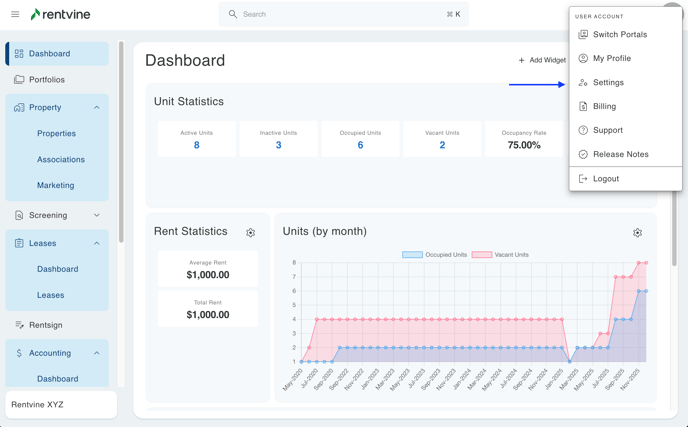The width and height of the screenshot is (688, 427).
Task: Click the Search input field
Action: [340, 14]
